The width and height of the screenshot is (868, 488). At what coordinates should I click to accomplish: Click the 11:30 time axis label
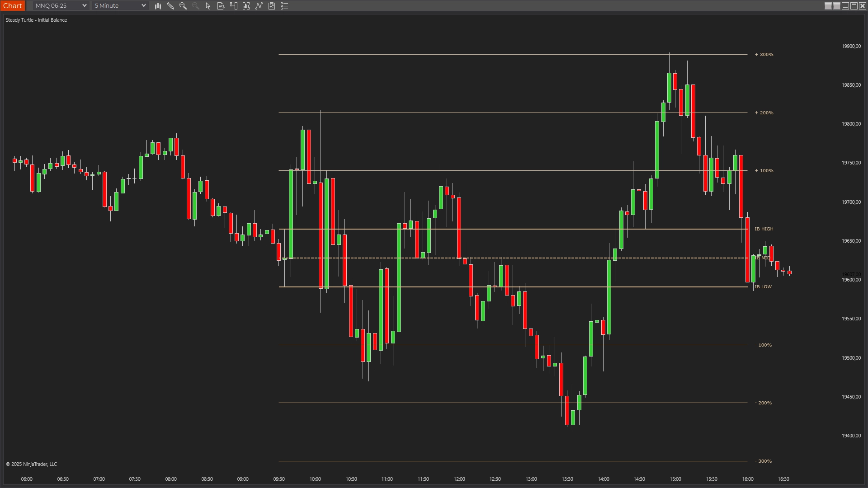click(423, 479)
